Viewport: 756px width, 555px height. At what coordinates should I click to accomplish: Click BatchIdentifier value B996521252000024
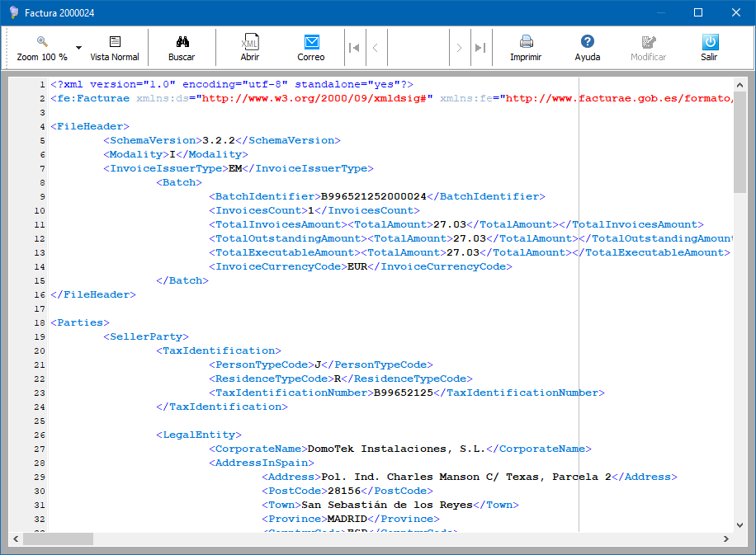click(x=374, y=196)
